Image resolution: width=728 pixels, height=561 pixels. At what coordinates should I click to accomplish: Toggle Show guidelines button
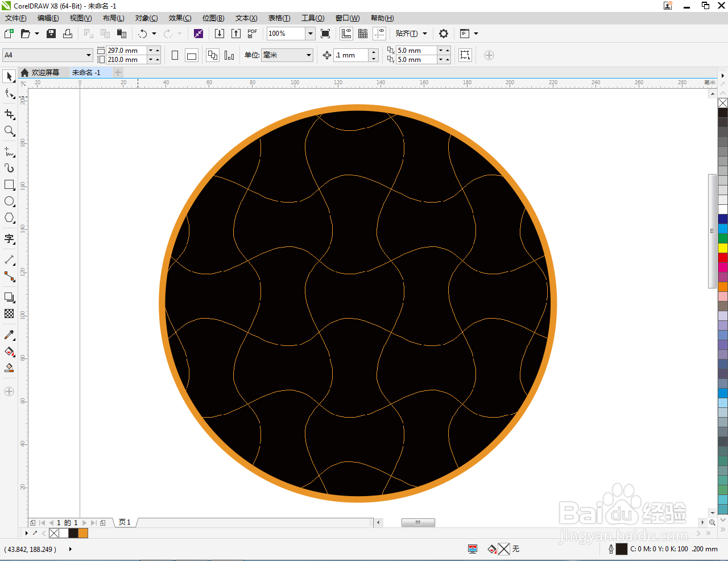pyautogui.click(x=379, y=34)
